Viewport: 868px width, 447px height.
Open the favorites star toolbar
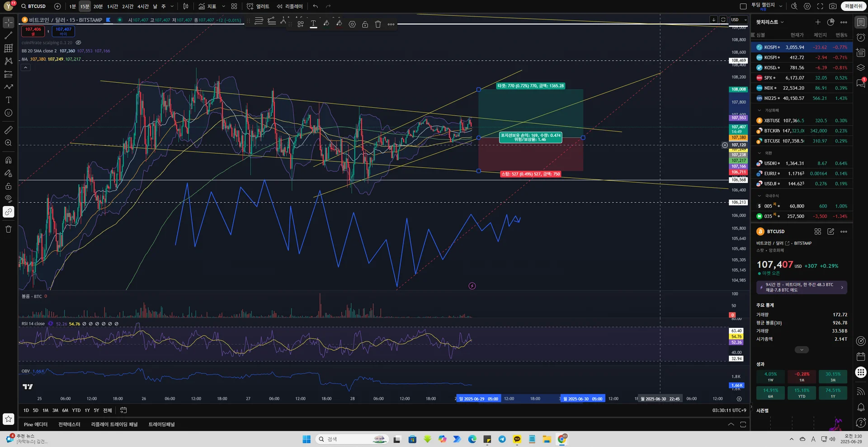click(x=9, y=419)
